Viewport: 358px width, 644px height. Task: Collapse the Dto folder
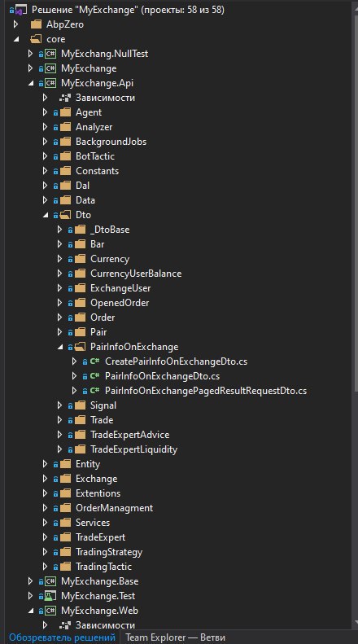point(46,215)
